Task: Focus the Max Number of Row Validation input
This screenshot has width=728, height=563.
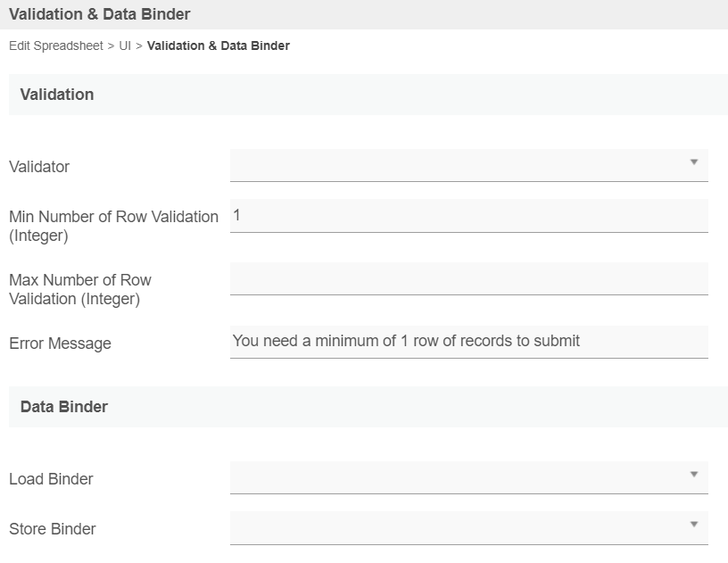Action: coord(468,278)
